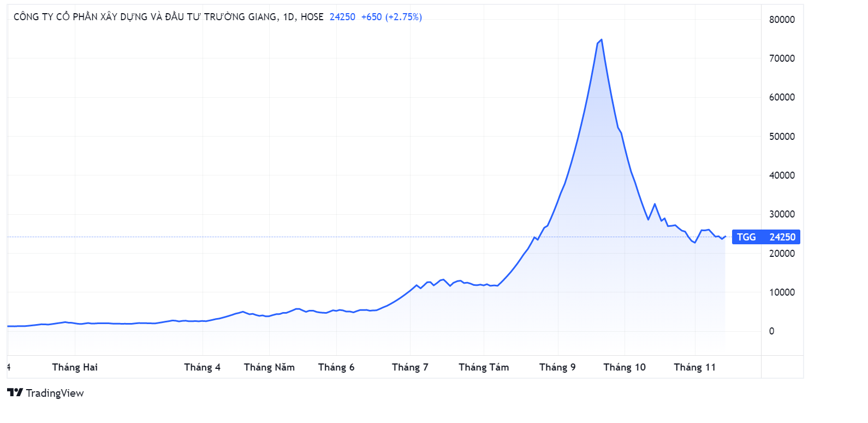Click the Tháng Năm time axis label
868x423 pixels.
[x=269, y=367]
